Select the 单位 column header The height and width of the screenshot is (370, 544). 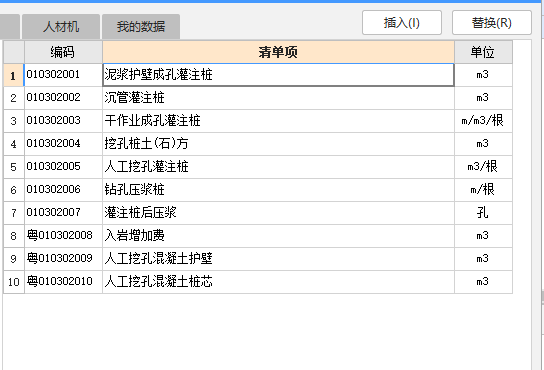tap(483, 52)
